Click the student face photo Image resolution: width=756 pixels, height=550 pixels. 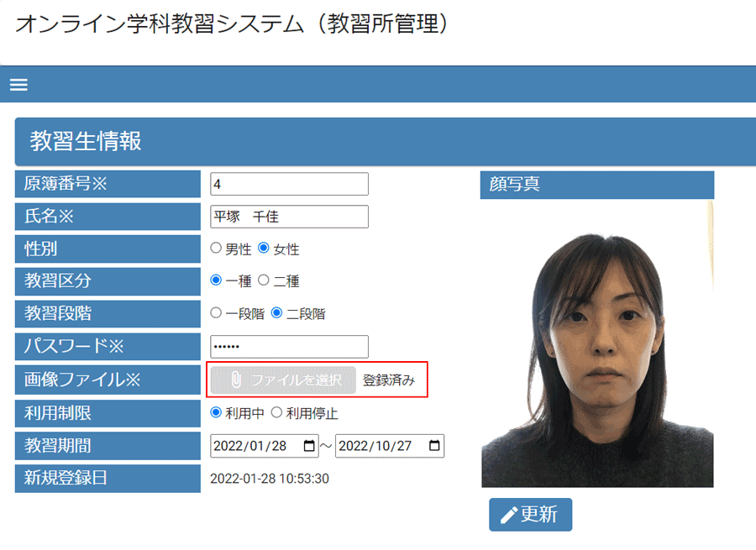point(596,344)
